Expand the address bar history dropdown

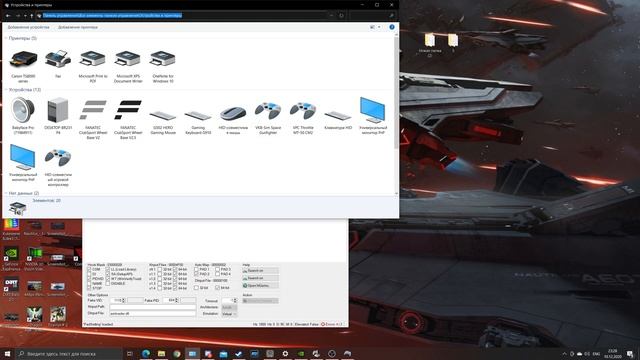coord(331,16)
